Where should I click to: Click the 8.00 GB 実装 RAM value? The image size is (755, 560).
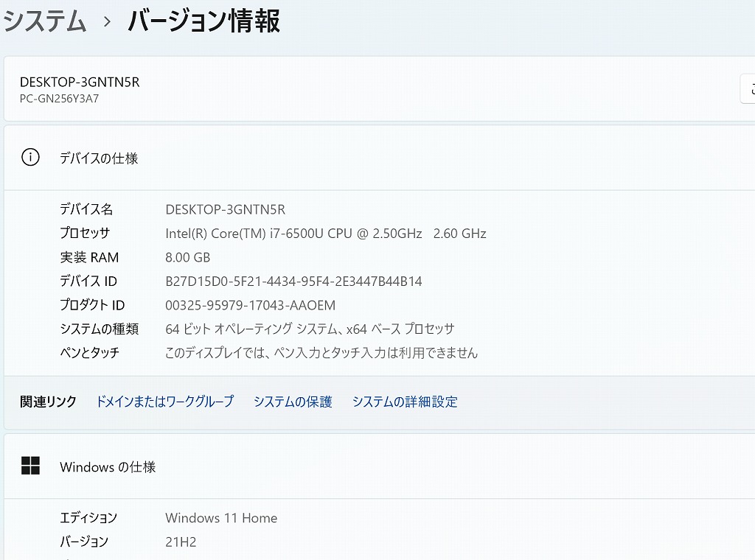[187, 257]
